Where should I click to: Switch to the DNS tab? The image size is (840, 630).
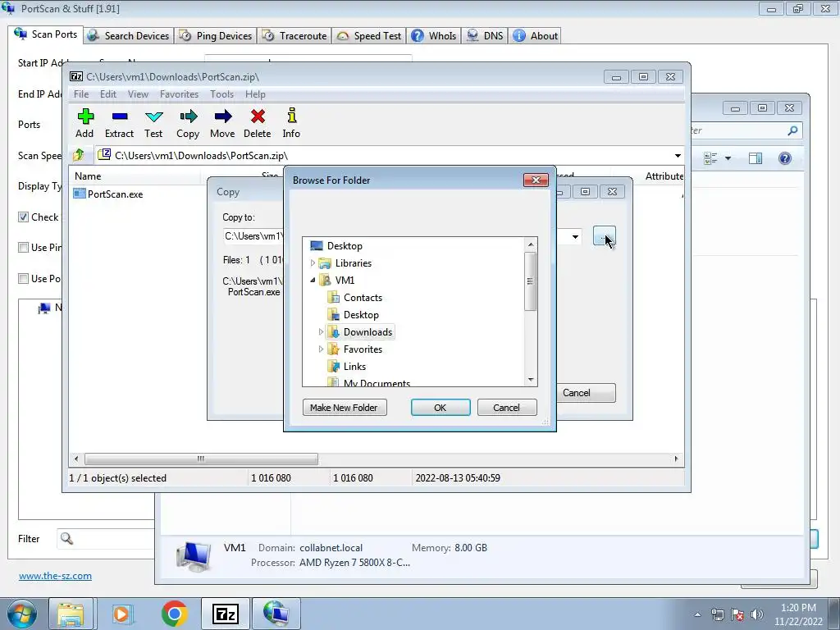(x=485, y=36)
